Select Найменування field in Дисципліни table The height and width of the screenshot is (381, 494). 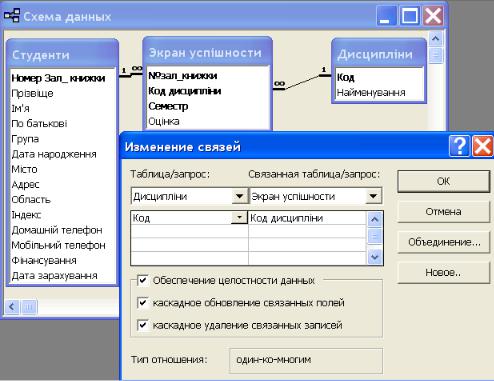point(371,93)
